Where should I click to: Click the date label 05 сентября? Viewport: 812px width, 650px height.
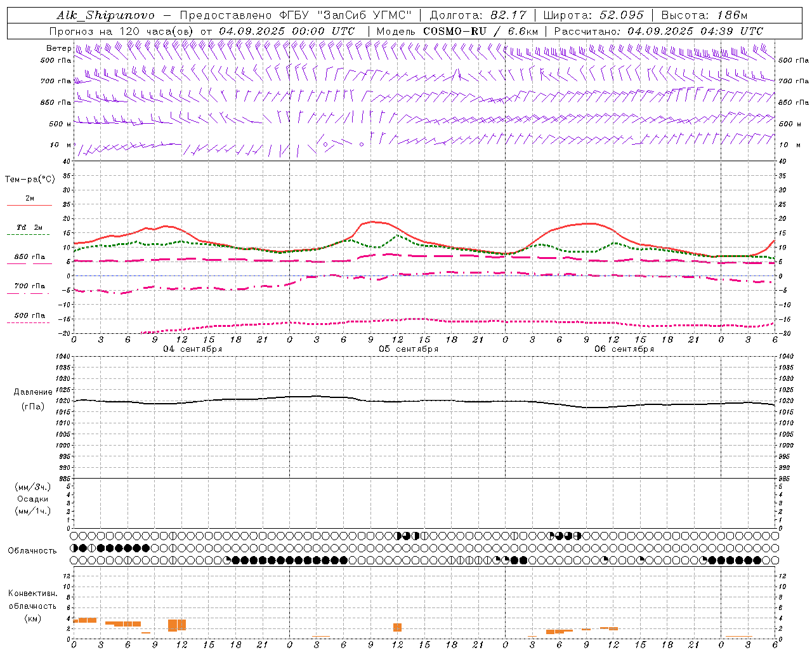[409, 349]
